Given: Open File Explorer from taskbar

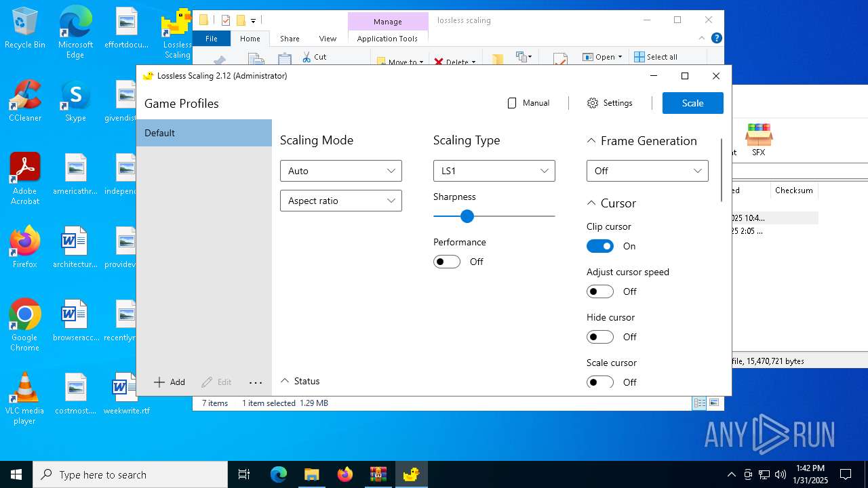Looking at the screenshot, I should coord(311,474).
